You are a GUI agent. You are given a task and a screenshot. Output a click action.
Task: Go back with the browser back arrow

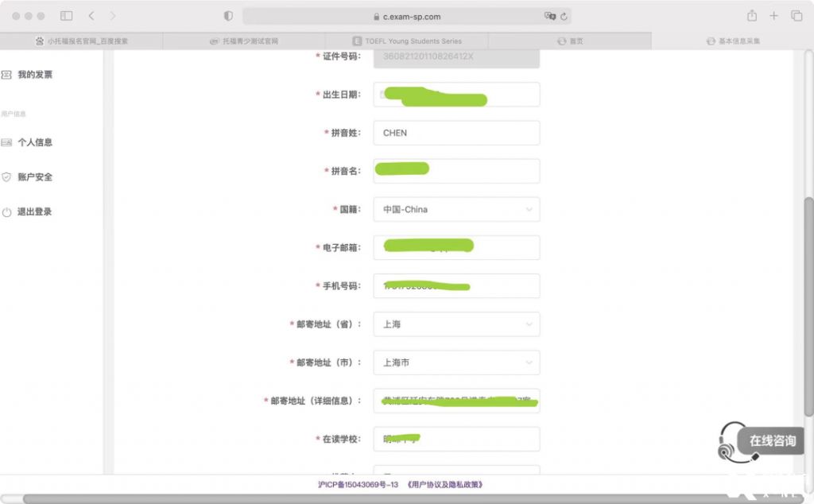tap(91, 16)
